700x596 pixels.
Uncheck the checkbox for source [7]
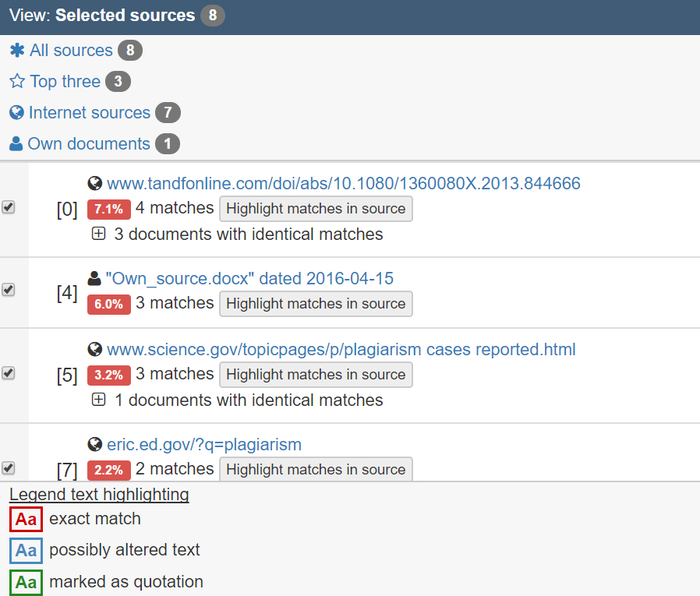9,468
